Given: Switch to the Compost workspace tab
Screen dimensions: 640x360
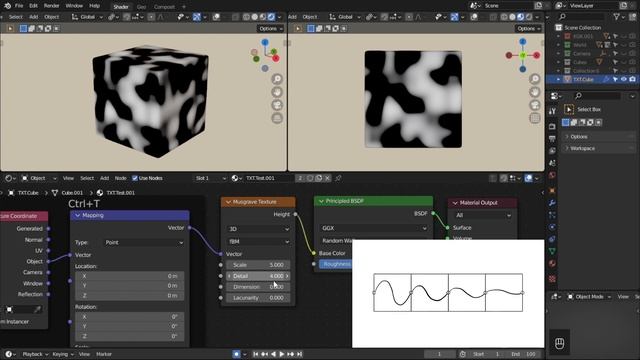Looking at the screenshot, I should tap(164, 7).
